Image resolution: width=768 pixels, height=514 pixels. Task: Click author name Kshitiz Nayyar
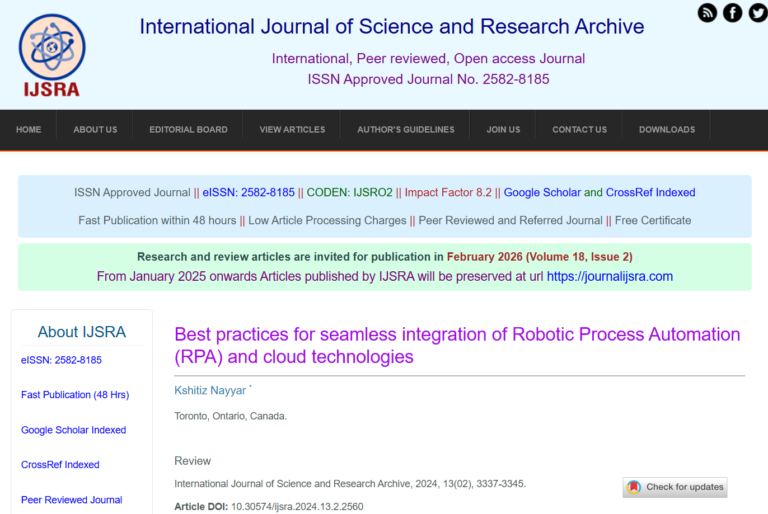coord(210,388)
